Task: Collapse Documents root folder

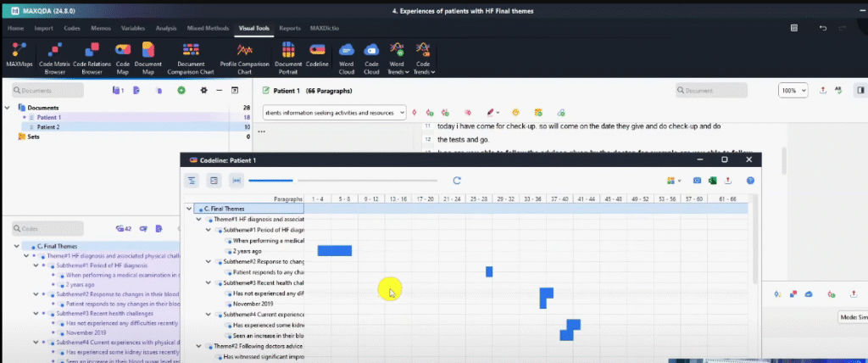Action: (x=7, y=108)
